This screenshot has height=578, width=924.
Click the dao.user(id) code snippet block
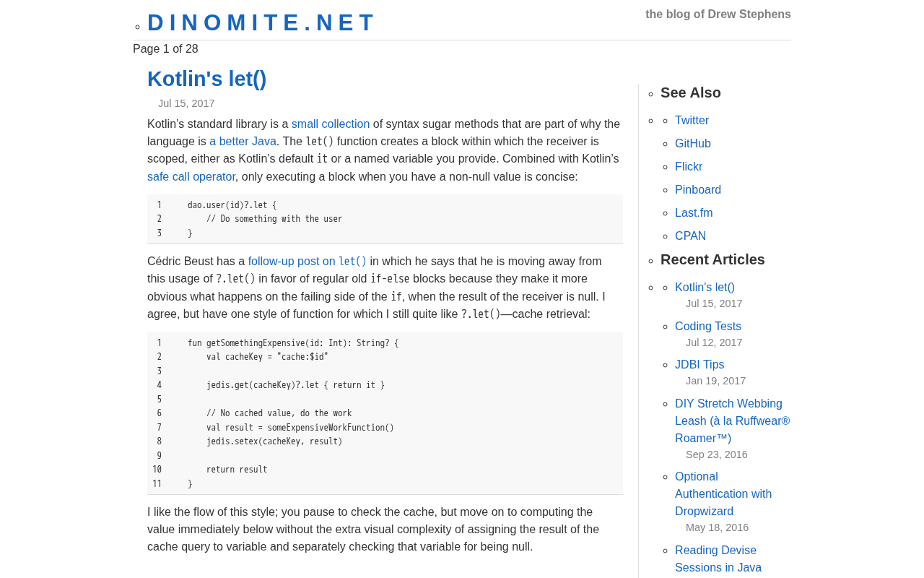385,219
